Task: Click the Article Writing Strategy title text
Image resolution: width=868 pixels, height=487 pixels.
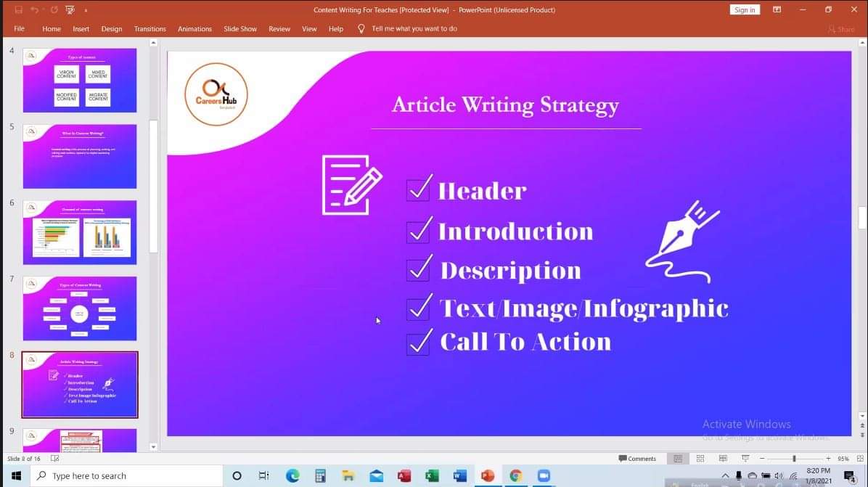Action: (x=505, y=105)
